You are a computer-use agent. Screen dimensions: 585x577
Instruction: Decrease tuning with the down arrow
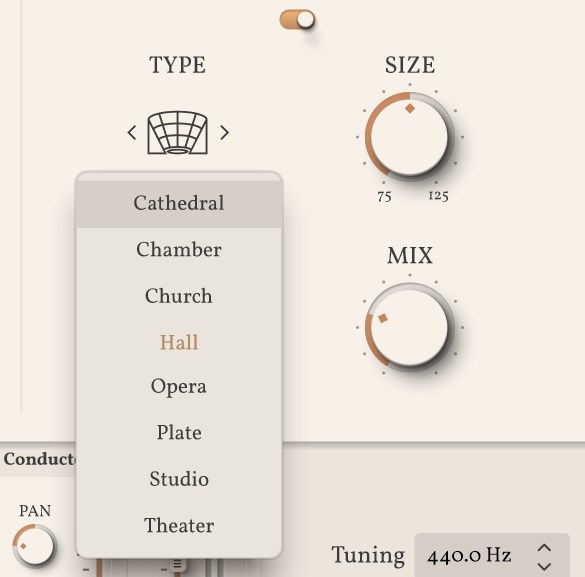[544, 566]
